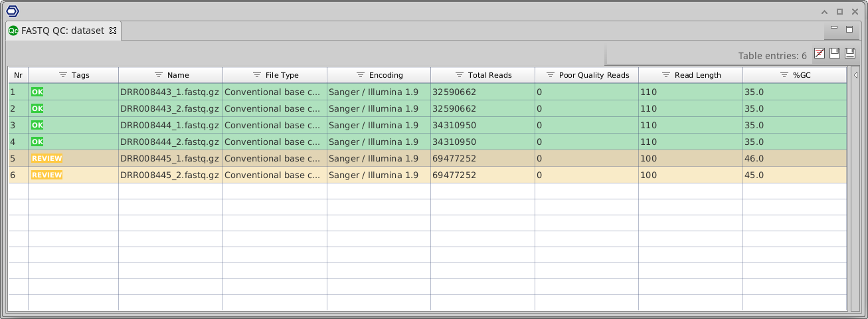The height and width of the screenshot is (319, 868).
Task: Close the FASTQ QC: dataset tab
Action: coord(113,31)
